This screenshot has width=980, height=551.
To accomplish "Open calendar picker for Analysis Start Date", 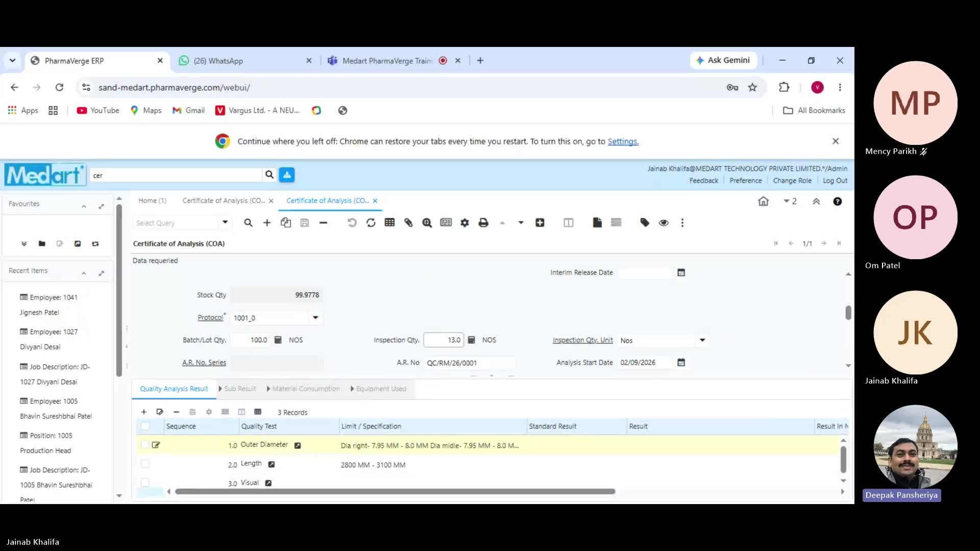I will coord(681,363).
